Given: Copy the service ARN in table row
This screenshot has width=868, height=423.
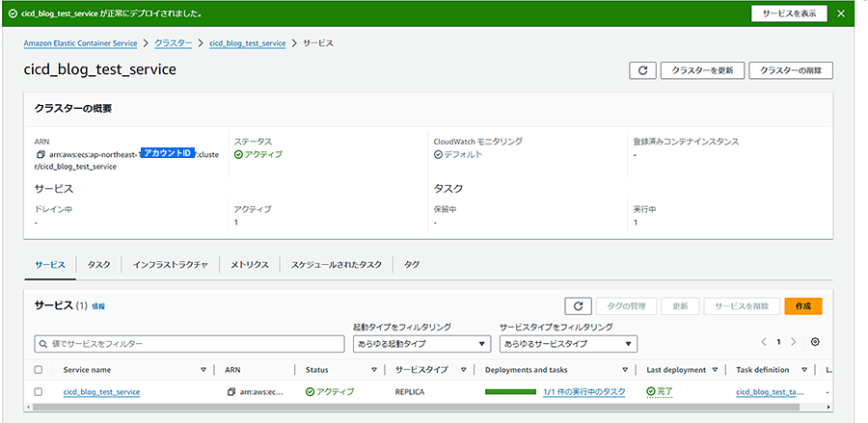Looking at the screenshot, I should [x=231, y=392].
